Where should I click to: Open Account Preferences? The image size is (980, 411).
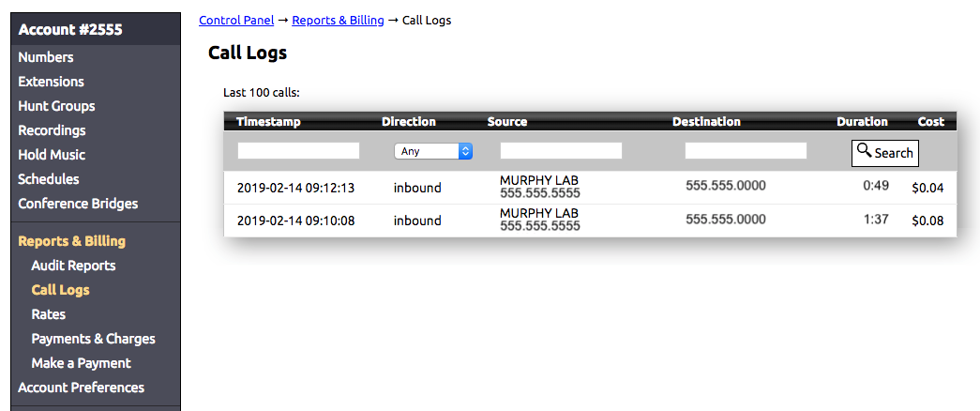point(81,388)
